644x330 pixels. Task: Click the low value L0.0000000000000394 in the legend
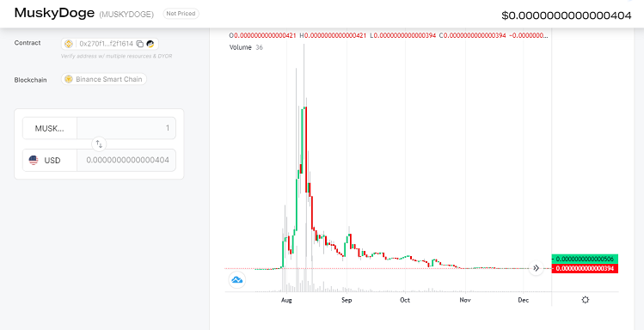coord(402,36)
